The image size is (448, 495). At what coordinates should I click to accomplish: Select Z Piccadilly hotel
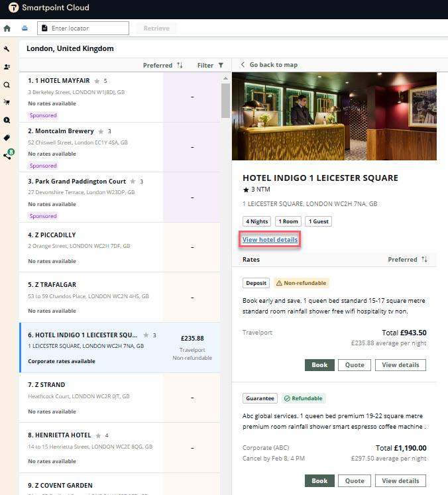pyautogui.click(x=120, y=248)
